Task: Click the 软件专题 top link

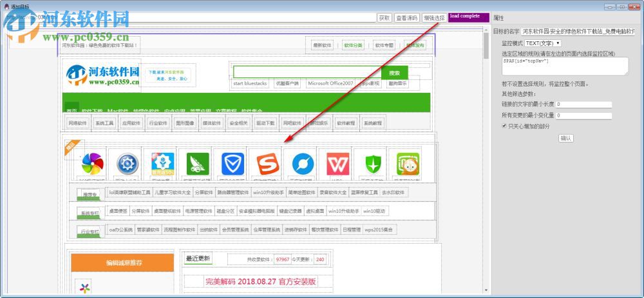Action: pos(384,46)
